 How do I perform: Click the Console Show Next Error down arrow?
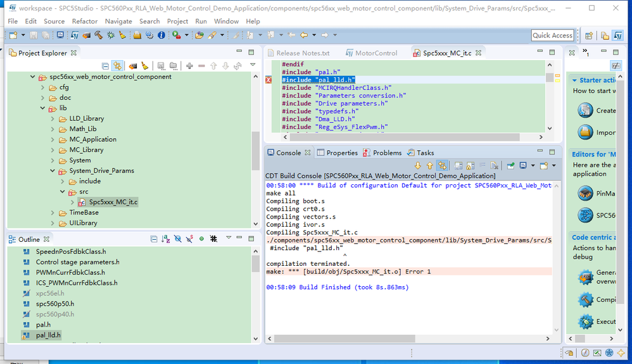[417, 166]
